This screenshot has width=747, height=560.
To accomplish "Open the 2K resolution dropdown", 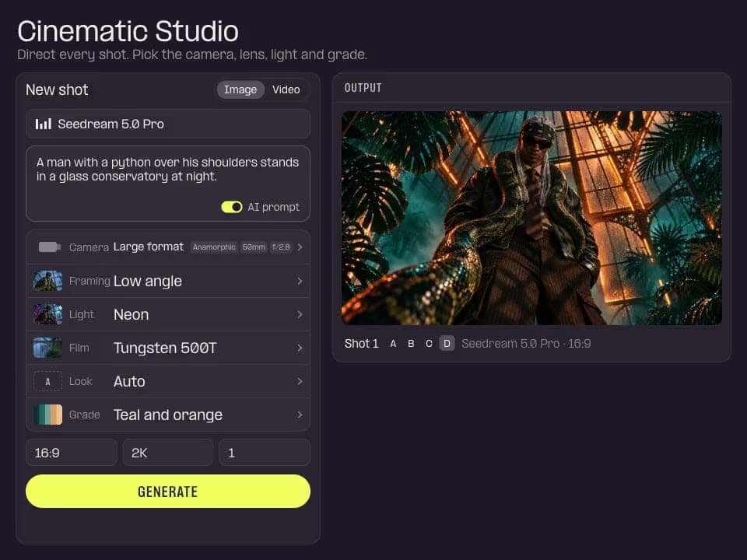I will (168, 453).
